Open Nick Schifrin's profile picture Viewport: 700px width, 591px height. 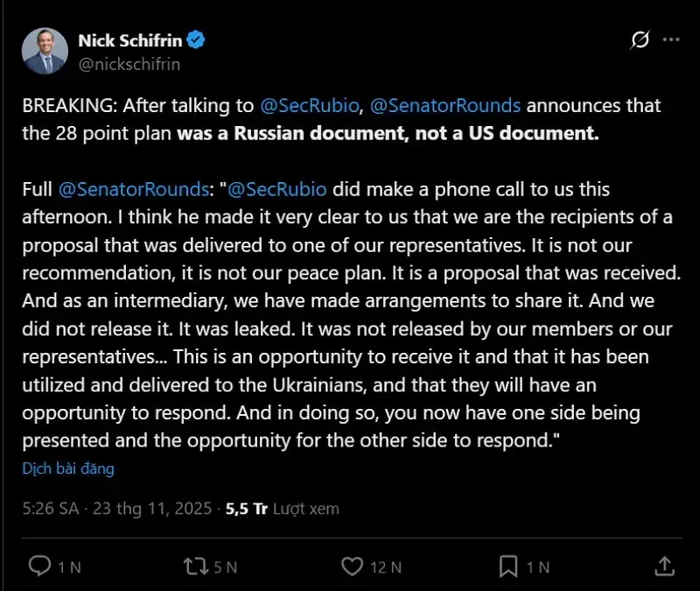tap(44, 51)
